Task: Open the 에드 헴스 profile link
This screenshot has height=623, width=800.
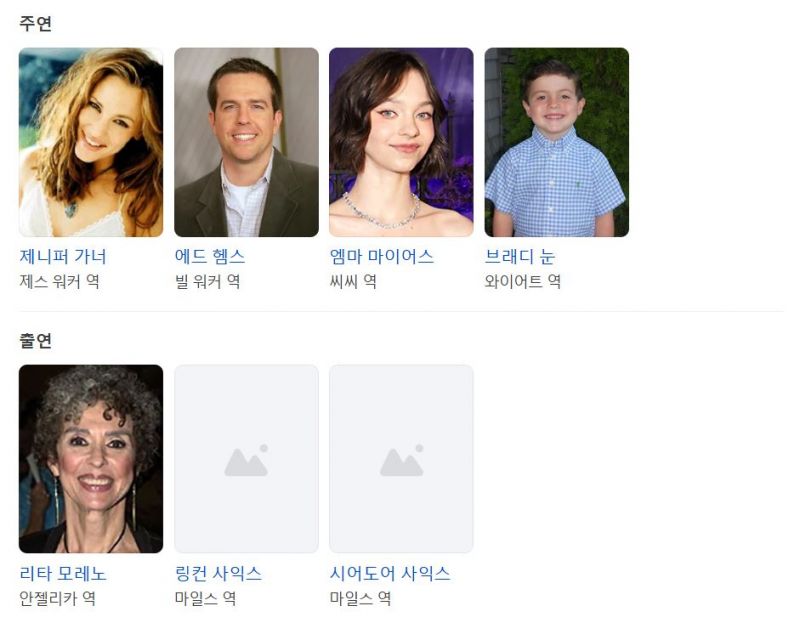Action: tap(210, 256)
